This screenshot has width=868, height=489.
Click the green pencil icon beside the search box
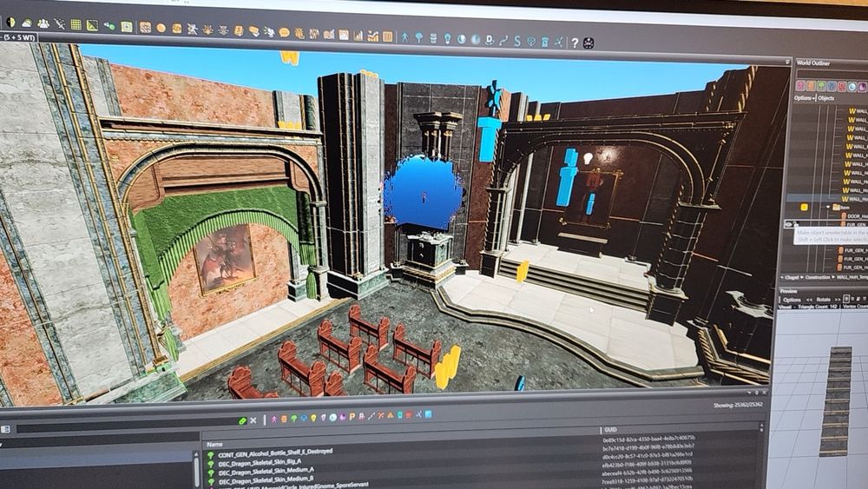pyautogui.click(x=242, y=421)
